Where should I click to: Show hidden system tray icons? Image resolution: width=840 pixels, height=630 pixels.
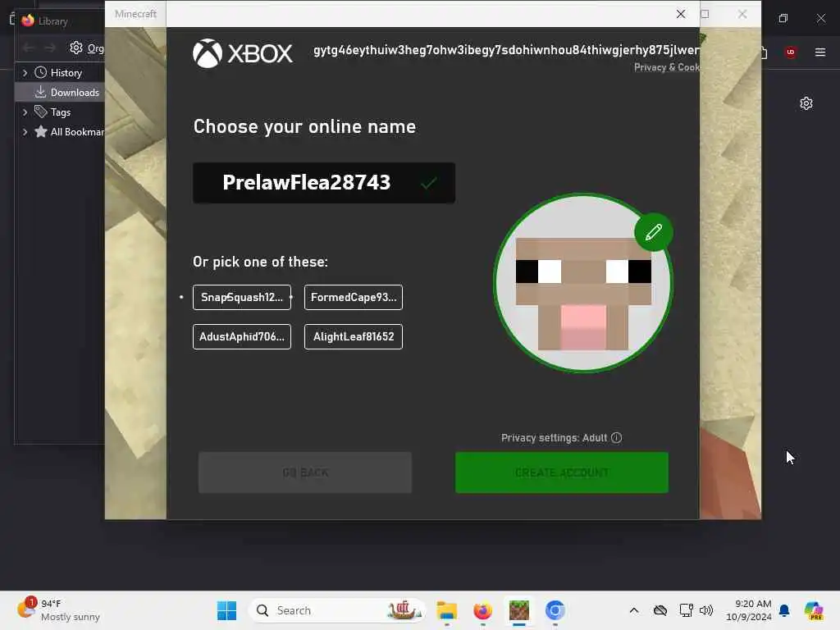tap(634, 610)
